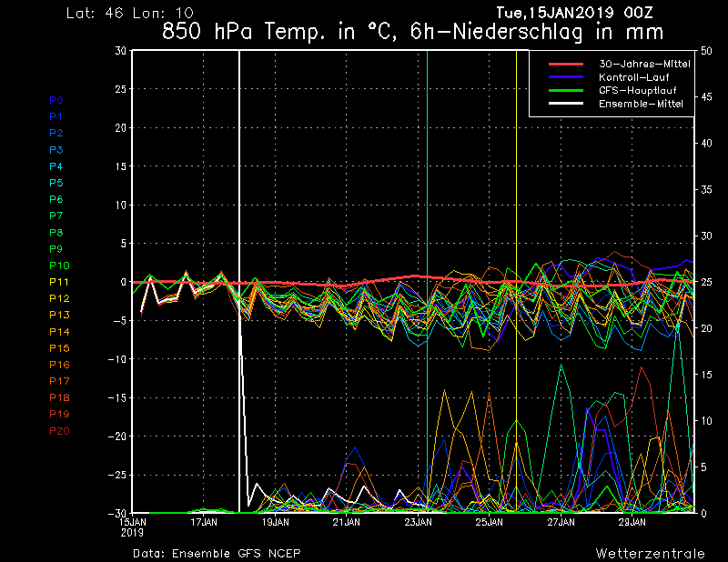Click the 'Lat: 46 Lon: 10' label
Viewport: 728px width, 562px height.
click(130, 13)
